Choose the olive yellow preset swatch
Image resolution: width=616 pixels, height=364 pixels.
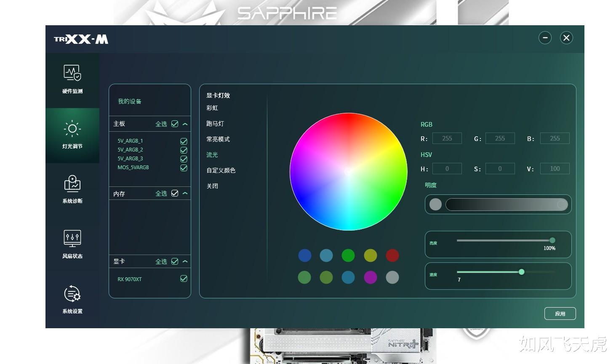pyautogui.click(x=371, y=255)
